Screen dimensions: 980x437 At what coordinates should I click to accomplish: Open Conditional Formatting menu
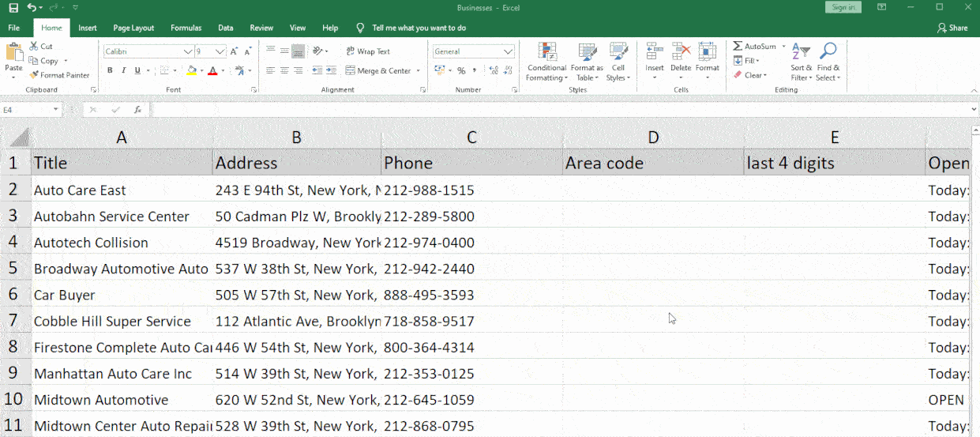547,62
